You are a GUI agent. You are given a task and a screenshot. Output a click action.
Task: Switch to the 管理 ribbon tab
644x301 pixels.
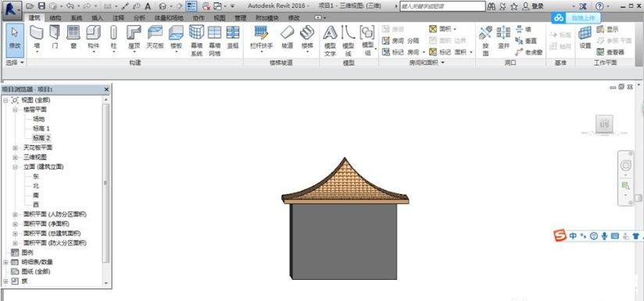pos(240,18)
